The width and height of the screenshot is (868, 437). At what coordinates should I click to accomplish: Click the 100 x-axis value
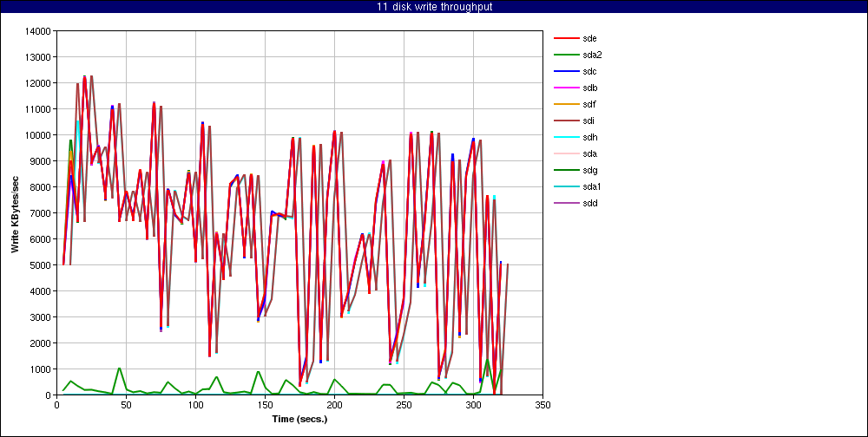tap(195, 405)
